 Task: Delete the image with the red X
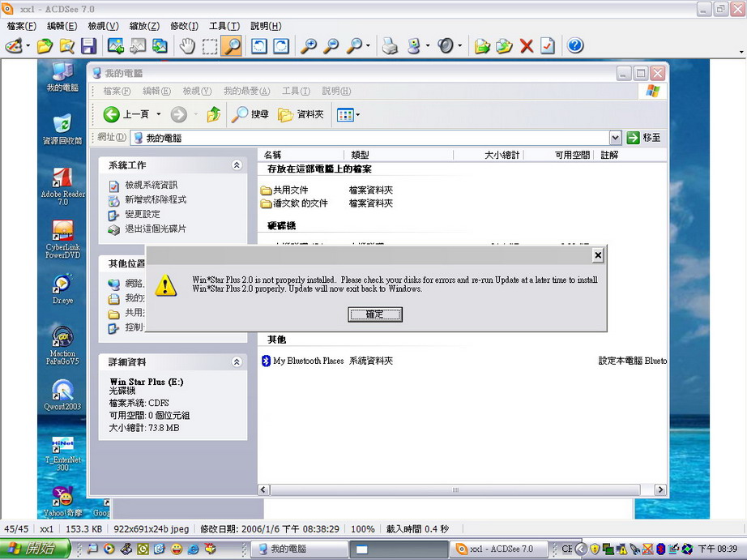pyautogui.click(x=526, y=45)
